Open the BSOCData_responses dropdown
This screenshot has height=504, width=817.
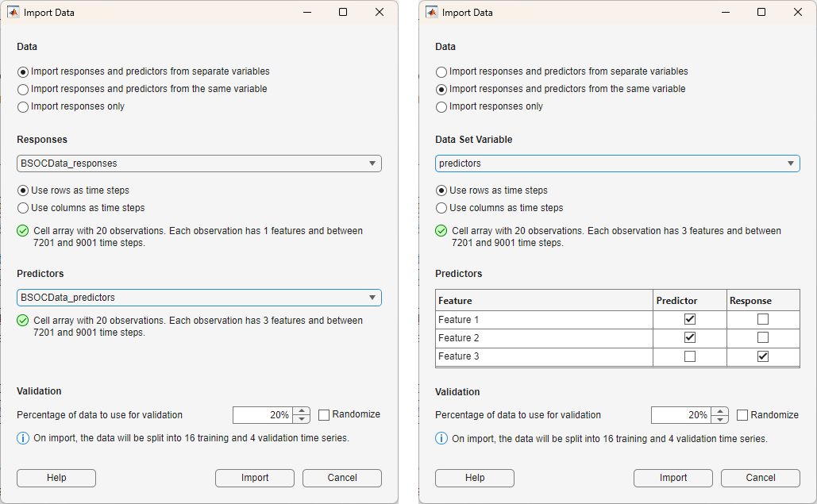coord(372,163)
